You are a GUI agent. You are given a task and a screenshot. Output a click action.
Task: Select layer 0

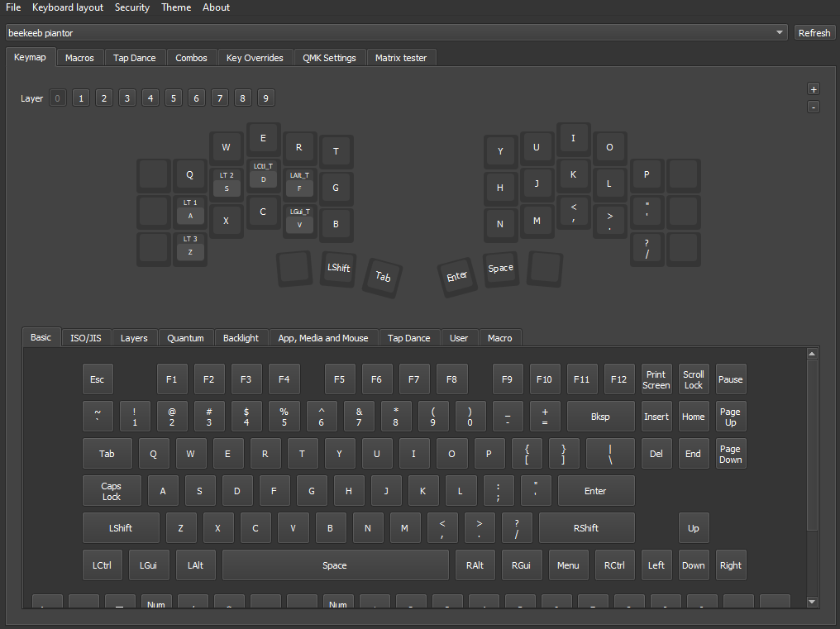pos(57,98)
